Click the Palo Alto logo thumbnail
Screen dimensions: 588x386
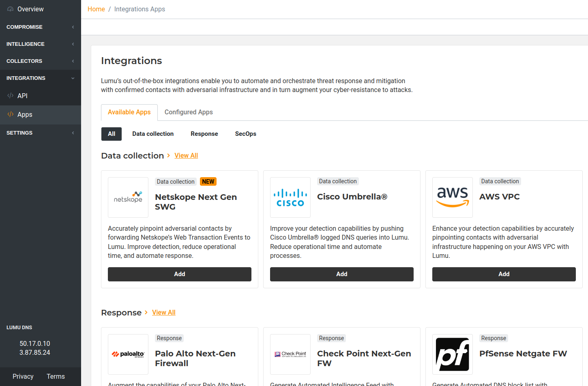[128, 354]
